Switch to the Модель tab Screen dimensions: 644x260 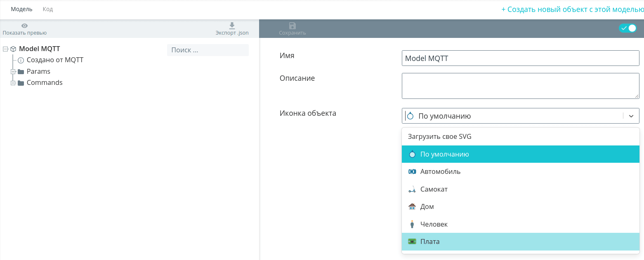[x=21, y=9]
